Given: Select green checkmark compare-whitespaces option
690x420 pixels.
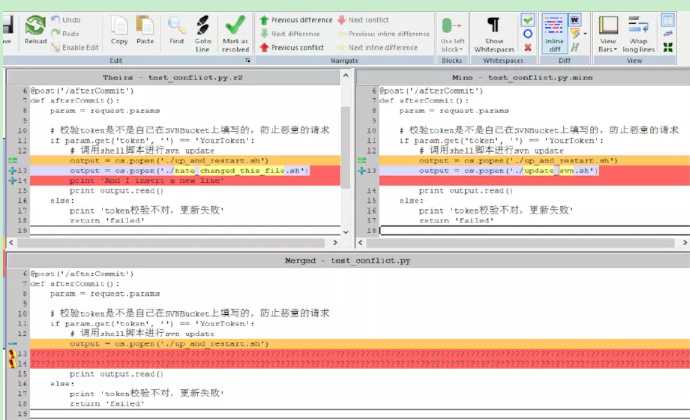Looking at the screenshot, I should (528, 20).
